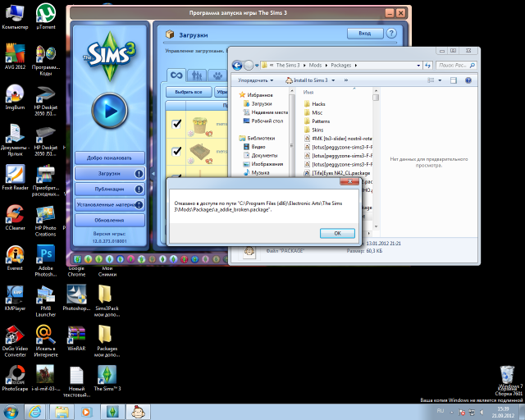Click the change view icon in Explorer
The height and width of the screenshot is (420, 525).
coord(431,80)
